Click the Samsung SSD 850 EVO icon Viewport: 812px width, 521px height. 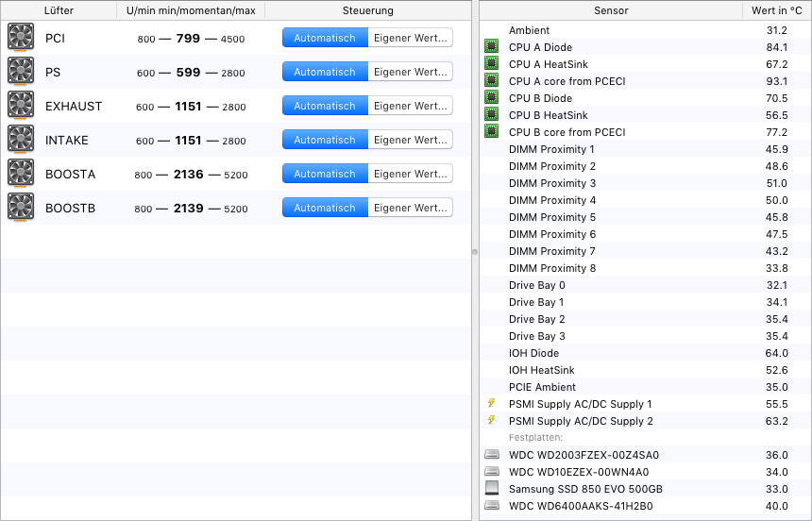pyautogui.click(x=492, y=488)
